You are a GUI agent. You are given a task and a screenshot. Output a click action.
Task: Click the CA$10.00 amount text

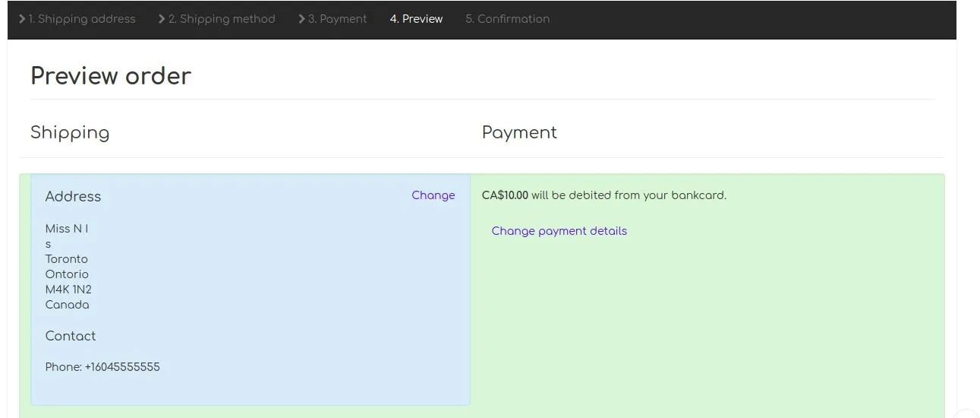coord(505,195)
